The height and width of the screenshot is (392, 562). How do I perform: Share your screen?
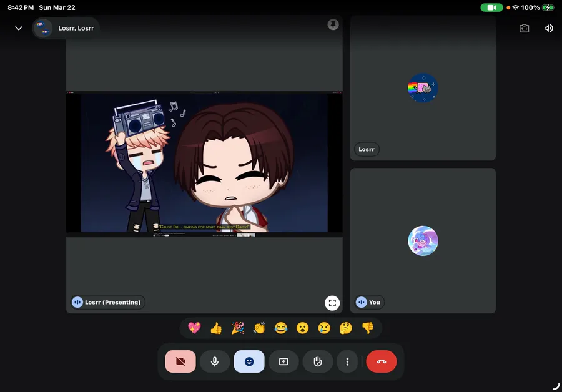tap(283, 361)
